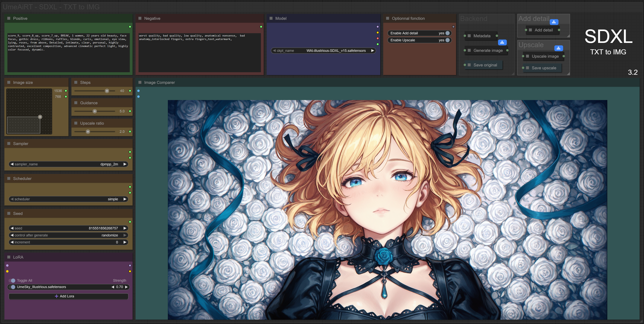The image size is (644, 324).
Task: Switch the Toggle All LoRA switch
Action: 12,280
